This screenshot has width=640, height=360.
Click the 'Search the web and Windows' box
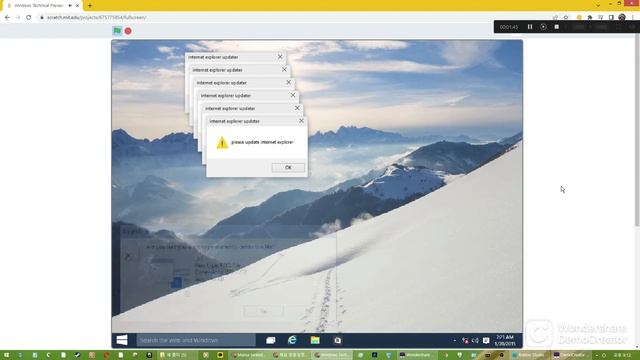196,340
